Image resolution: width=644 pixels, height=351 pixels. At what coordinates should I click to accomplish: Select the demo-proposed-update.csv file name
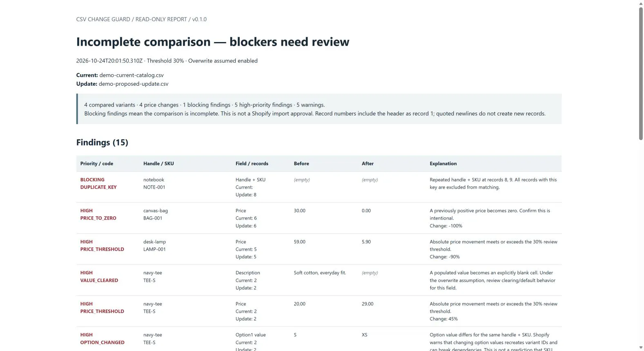134,84
